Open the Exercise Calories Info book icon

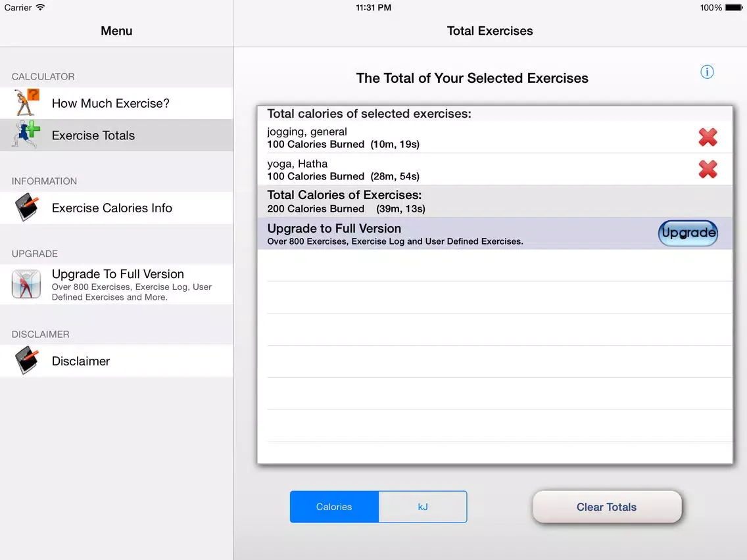(26, 208)
